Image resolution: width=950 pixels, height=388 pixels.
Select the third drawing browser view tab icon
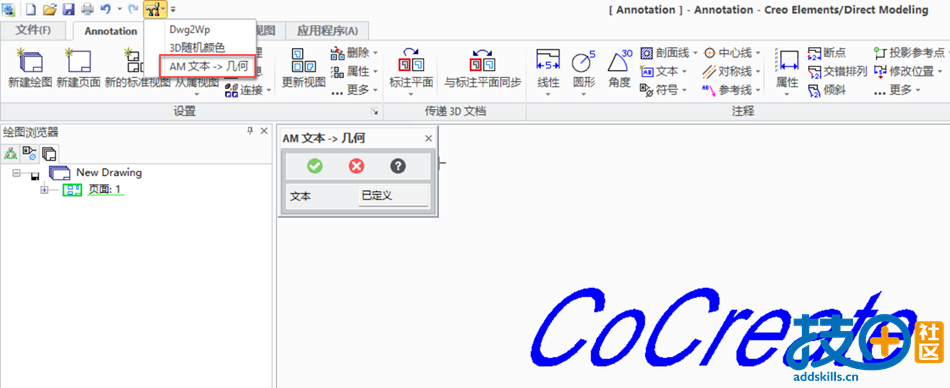click(48, 153)
